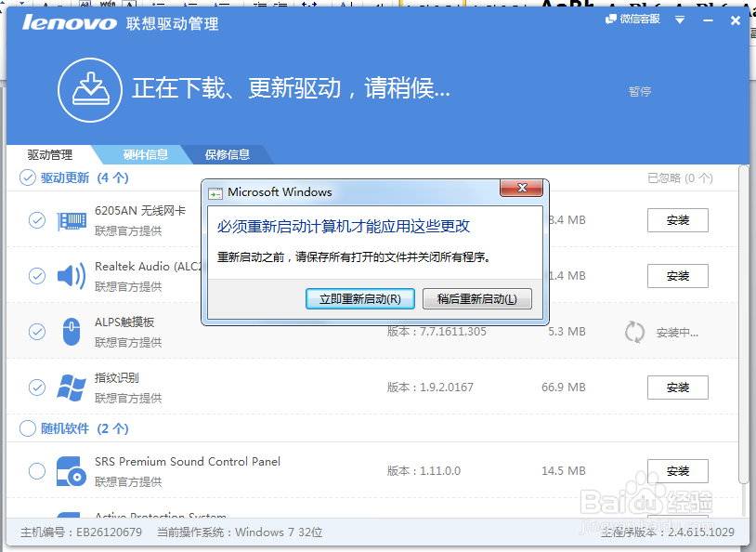The height and width of the screenshot is (552, 756).
Task: Click the Microsoft Windows dialog title icon
Action: pyautogui.click(x=215, y=193)
